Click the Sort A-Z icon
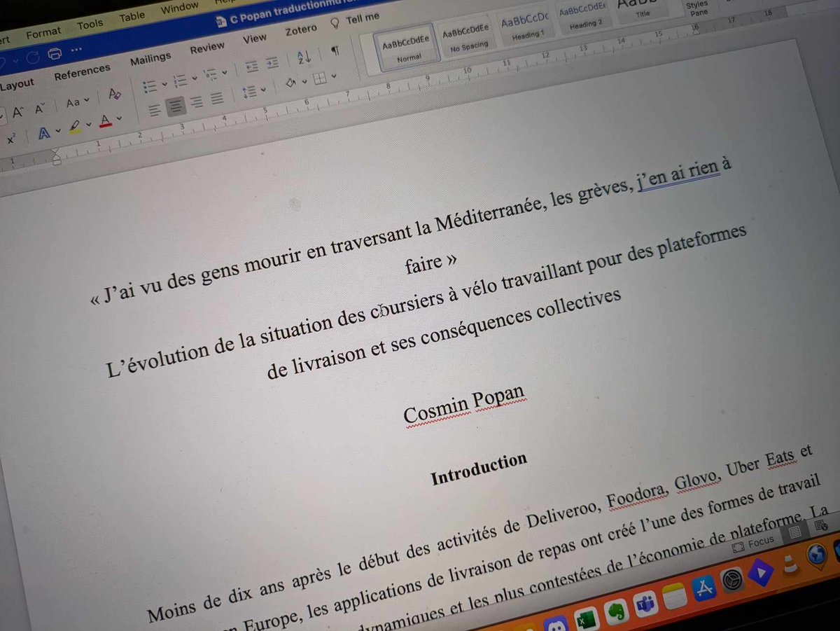The image size is (840, 631). click(304, 57)
